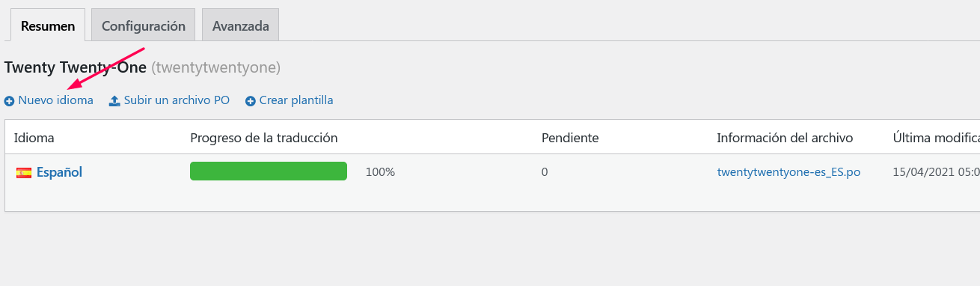Click the 100% progress value
Image resolution: width=980 pixels, height=286 pixels.
[x=380, y=172]
